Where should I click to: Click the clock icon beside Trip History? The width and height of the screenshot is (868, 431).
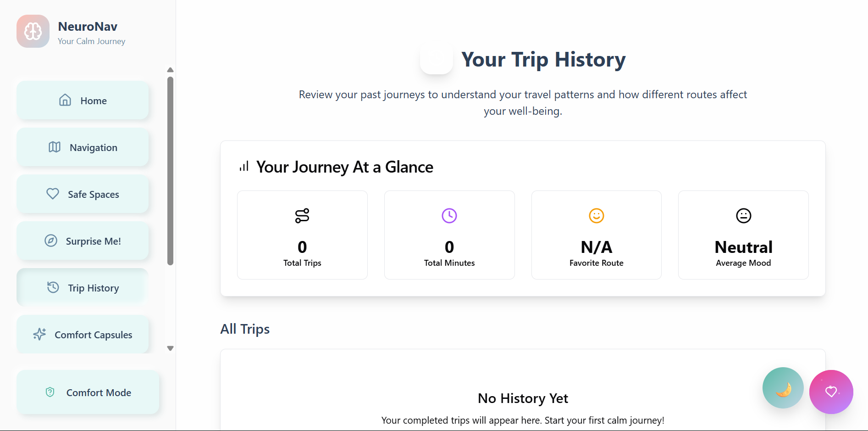tap(53, 287)
